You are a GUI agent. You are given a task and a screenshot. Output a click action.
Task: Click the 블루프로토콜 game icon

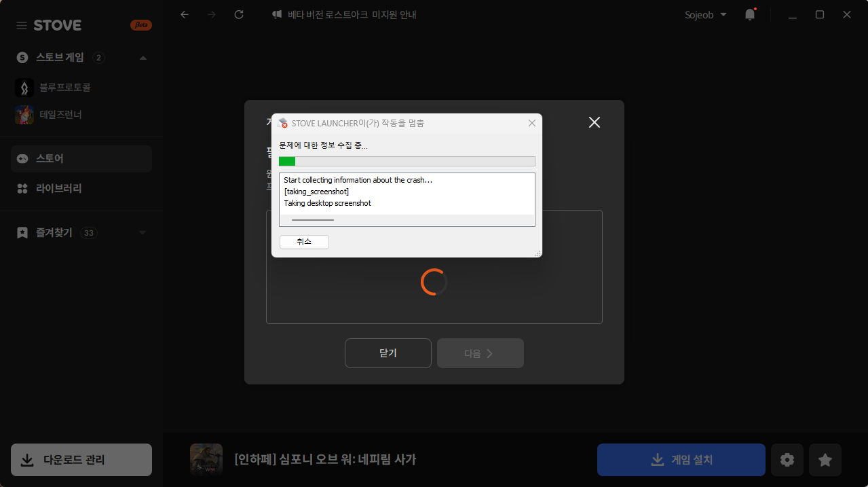[x=24, y=88]
